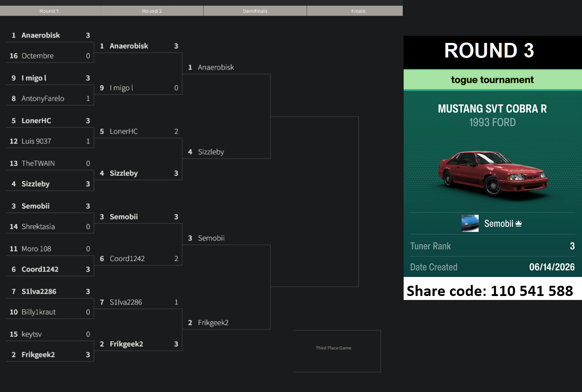
Task: Click keytsv, seed 15
Action: pos(32,334)
